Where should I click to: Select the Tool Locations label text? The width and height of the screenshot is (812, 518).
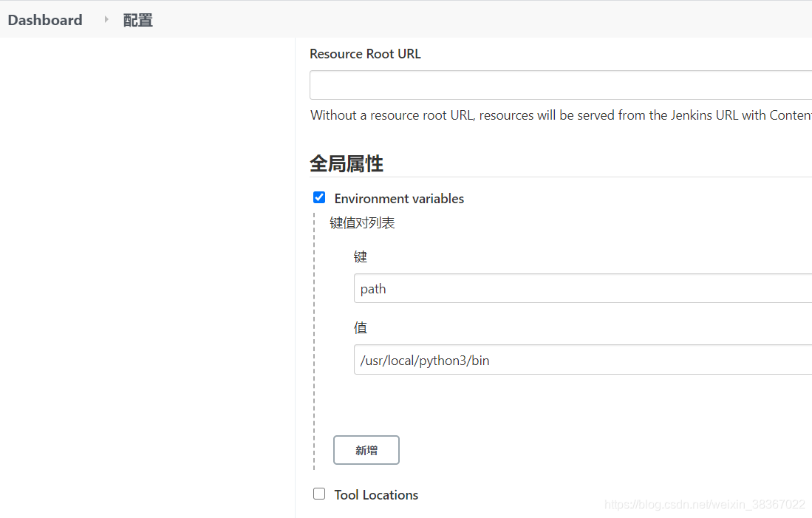tap(376, 494)
